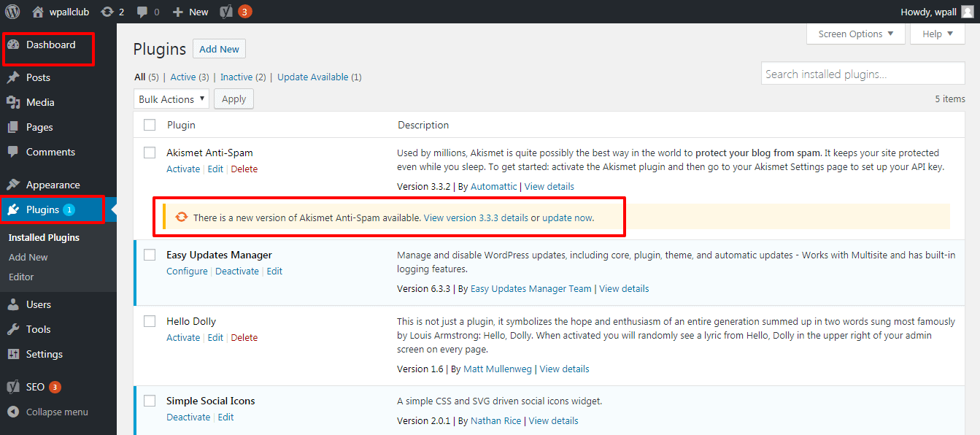Screen dimensions: 980x435
Task: Open the Easy Updates Manager Team link
Action: click(531, 288)
